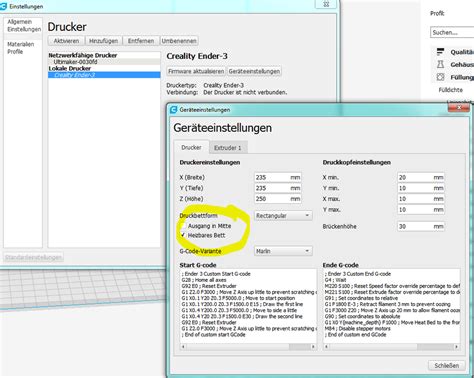Click the Fülldichte setting label
The image size is (474, 378).
(450, 90)
